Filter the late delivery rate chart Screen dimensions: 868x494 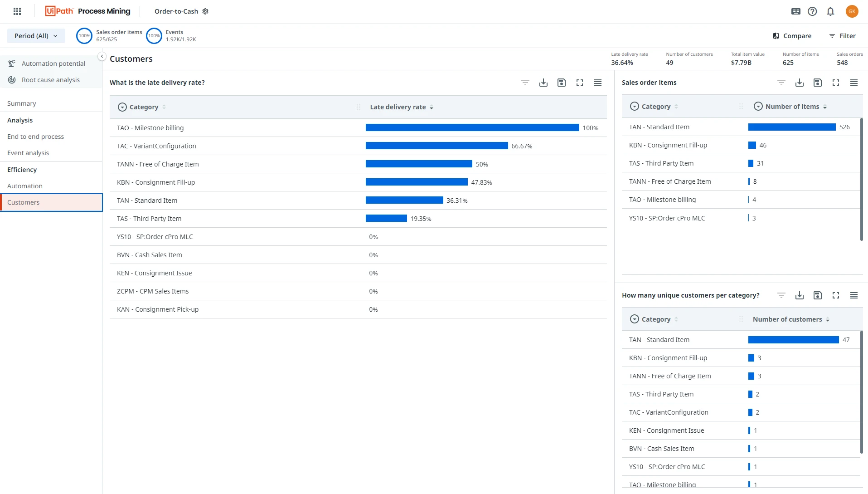point(525,83)
